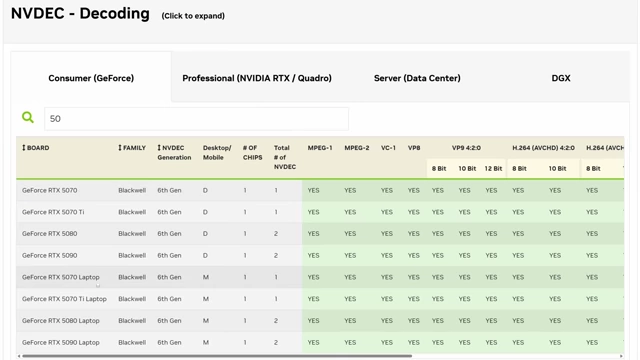Click the VP8 column header
The width and height of the screenshot is (640, 360).
coord(414,148)
